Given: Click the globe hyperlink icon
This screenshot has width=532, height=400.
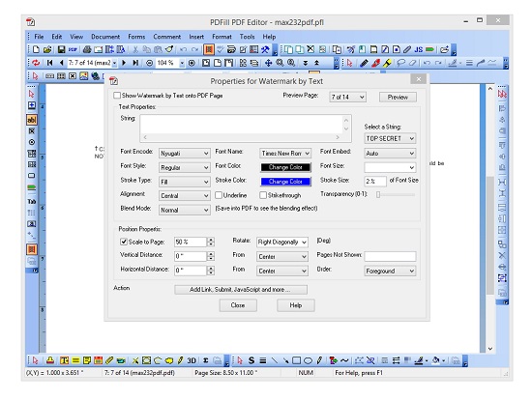Looking at the screenshot, I should pos(95,76).
